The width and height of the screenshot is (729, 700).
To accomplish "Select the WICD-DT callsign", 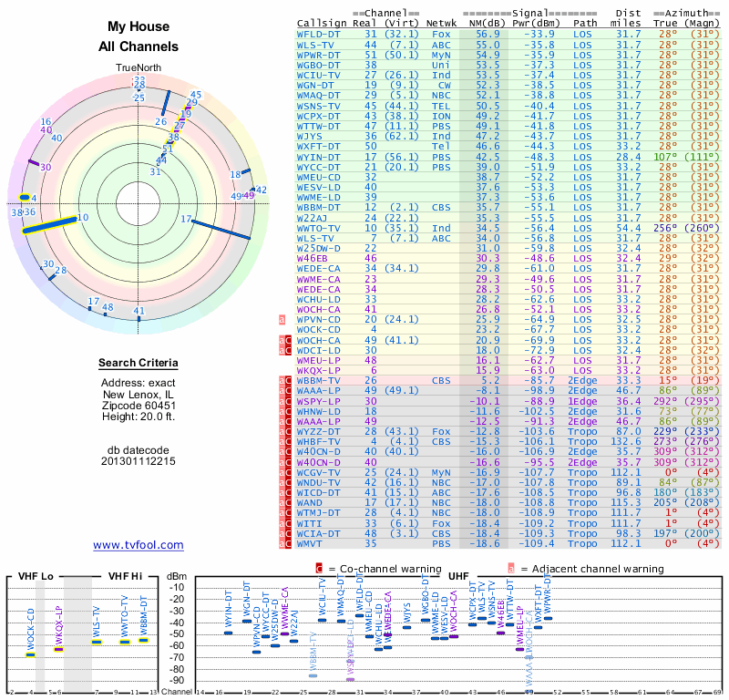I will coord(318,492).
